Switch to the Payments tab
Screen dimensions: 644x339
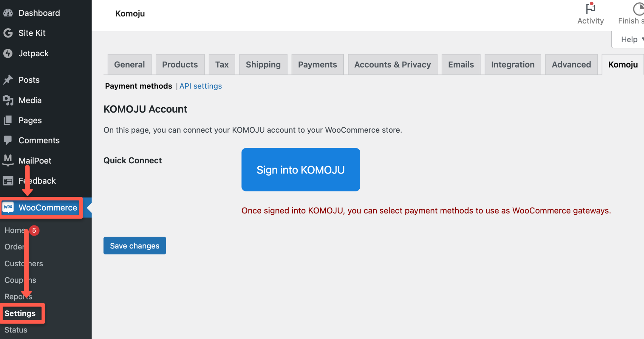[317, 65]
